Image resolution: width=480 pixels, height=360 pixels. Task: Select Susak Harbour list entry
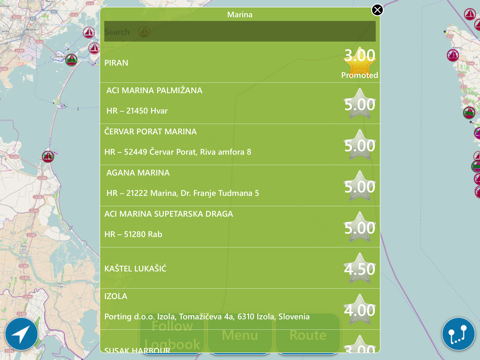(x=240, y=342)
